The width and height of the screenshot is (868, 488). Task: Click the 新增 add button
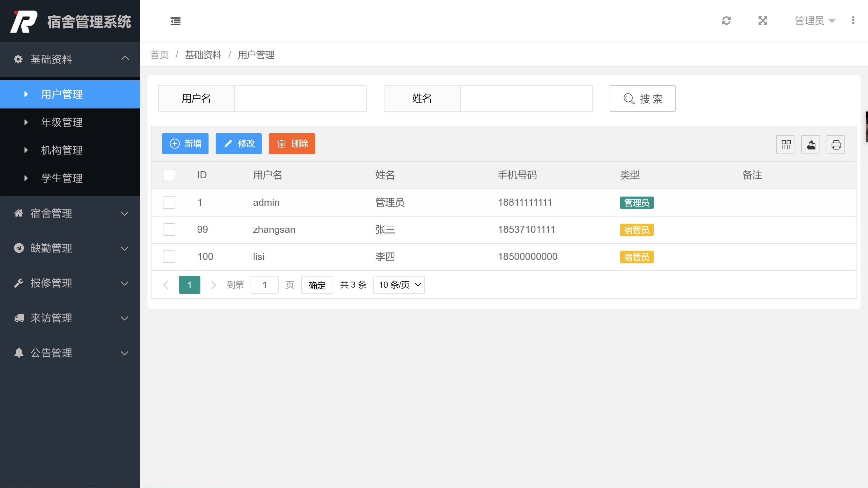(x=185, y=144)
